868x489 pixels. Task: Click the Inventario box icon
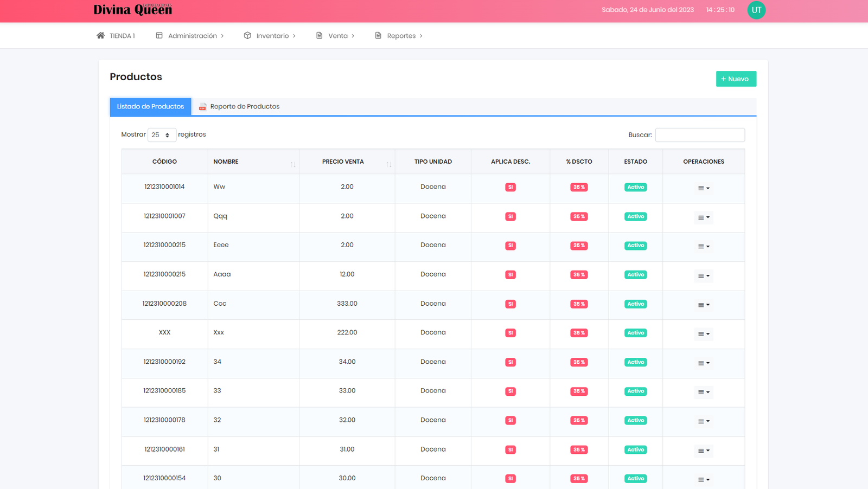247,35
